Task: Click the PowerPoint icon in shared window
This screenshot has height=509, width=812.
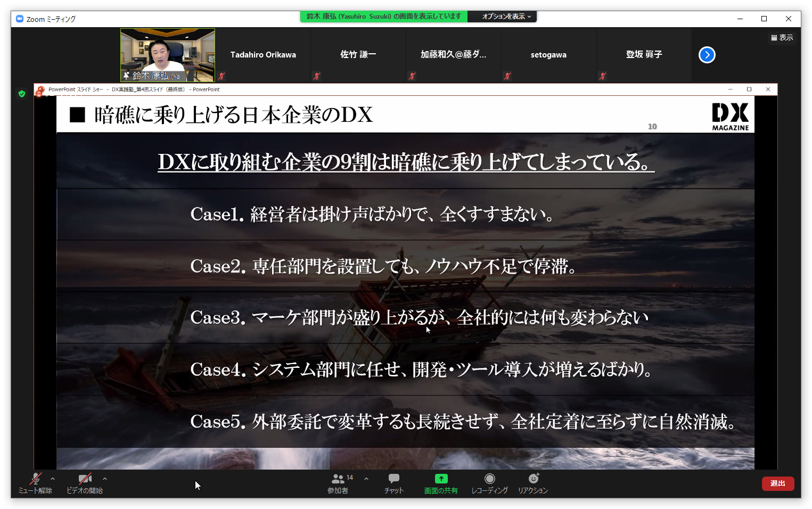Action: click(40, 89)
